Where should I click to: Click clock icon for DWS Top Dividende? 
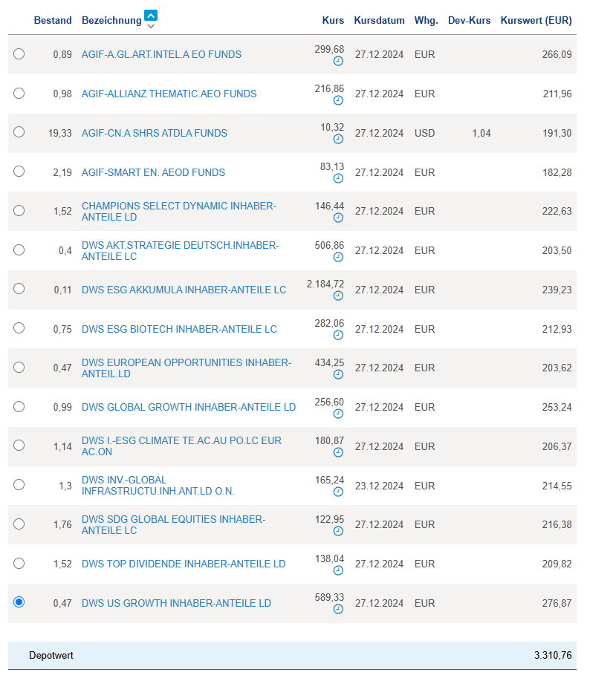[x=339, y=570]
